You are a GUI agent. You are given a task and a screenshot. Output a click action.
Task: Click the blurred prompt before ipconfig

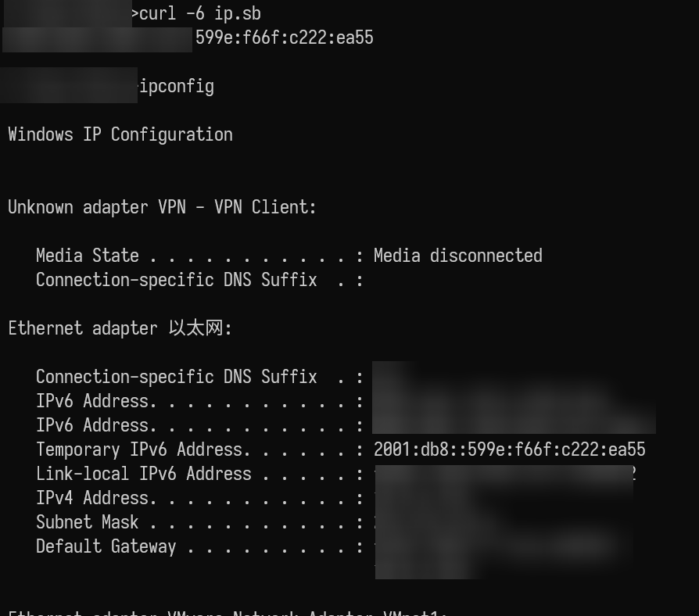tap(69, 85)
